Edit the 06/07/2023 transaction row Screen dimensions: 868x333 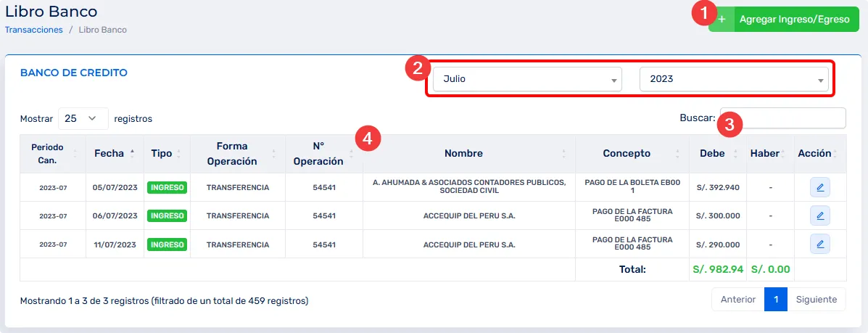pos(819,215)
